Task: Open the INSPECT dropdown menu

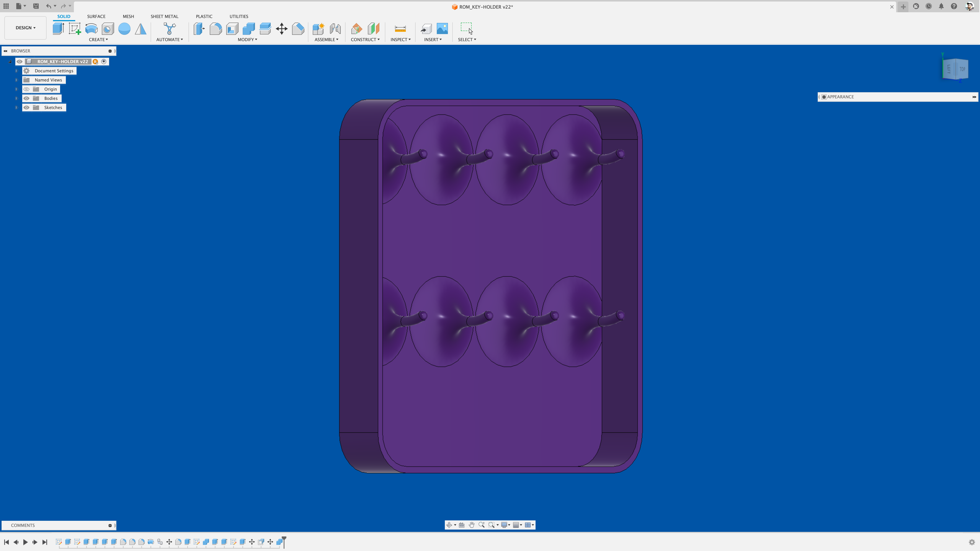Action: (x=401, y=40)
